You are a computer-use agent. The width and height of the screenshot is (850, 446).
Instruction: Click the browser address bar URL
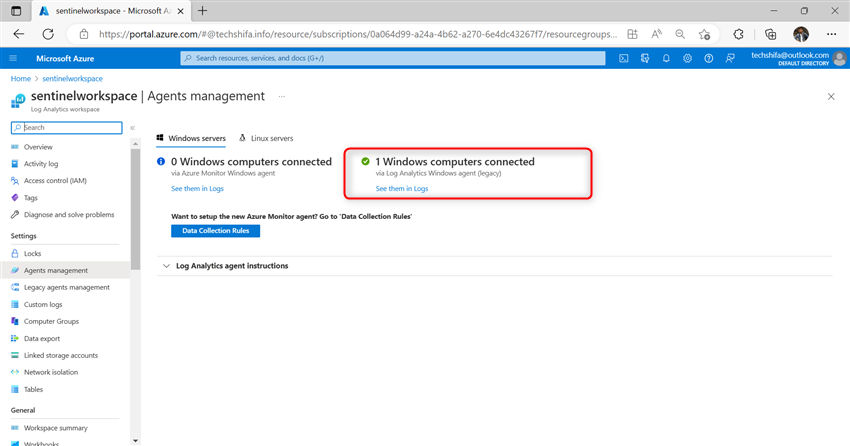[x=358, y=34]
